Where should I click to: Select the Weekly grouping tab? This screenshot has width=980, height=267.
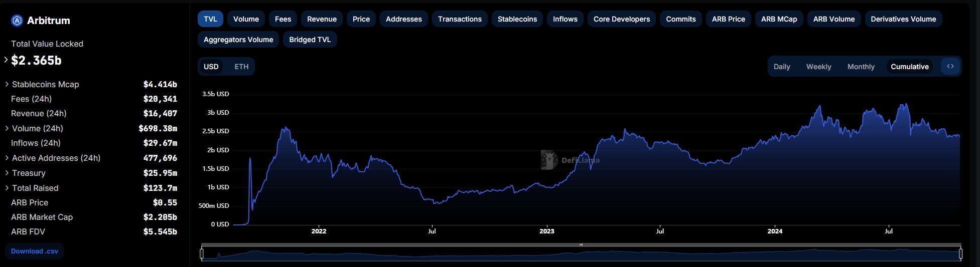tap(818, 67)
